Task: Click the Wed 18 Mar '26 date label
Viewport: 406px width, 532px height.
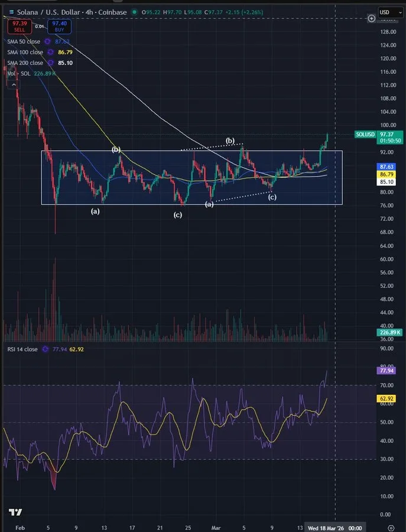Action: (335, 528)
